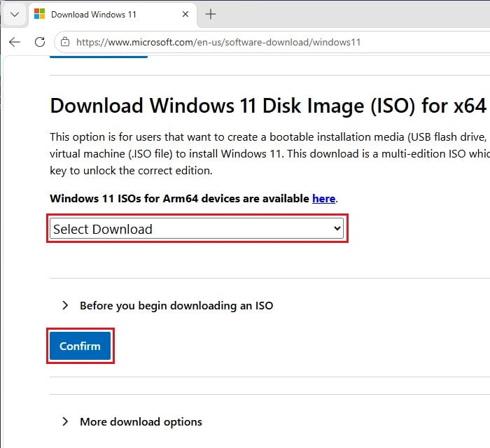Expand 'More download options'
Viewport: 490px width, 448px height.
(x=132, y=422)
